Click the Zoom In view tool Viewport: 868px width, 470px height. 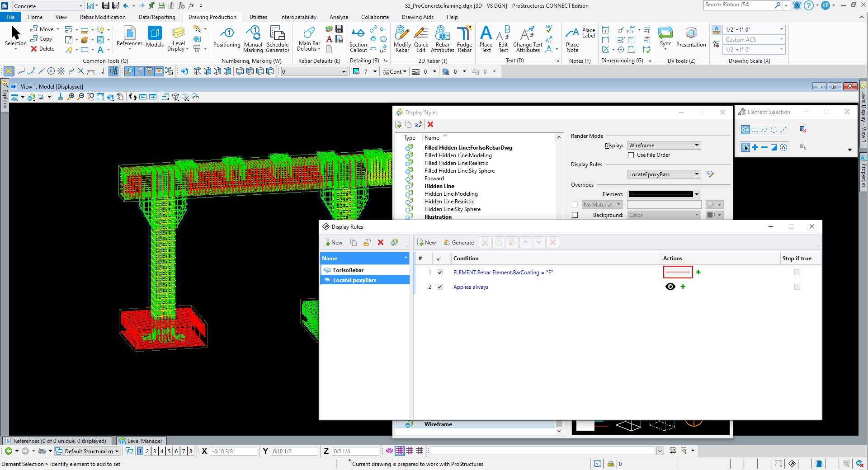[x=71, y=97]
